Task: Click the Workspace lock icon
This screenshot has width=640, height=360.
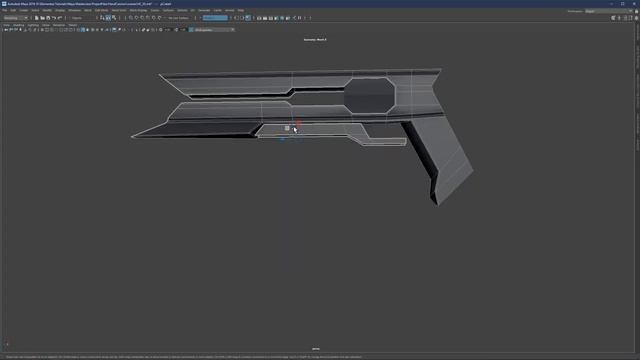Action: [636, 11]
